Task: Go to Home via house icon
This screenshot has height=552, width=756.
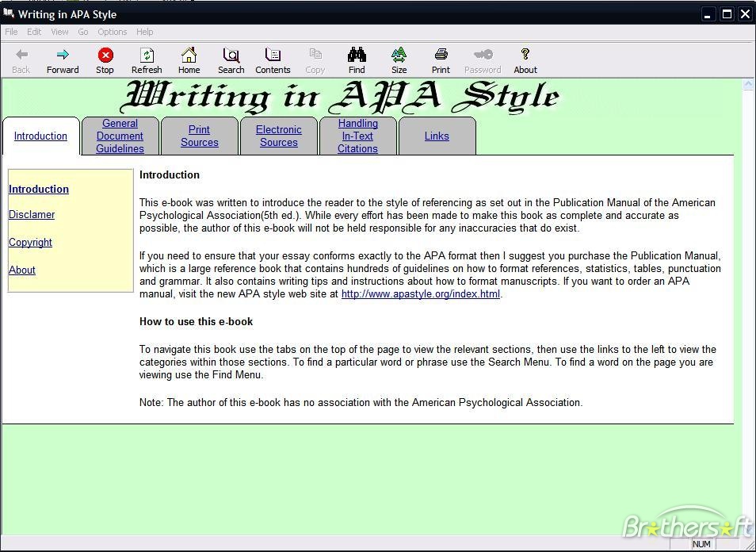Action: tap(189, 55)
